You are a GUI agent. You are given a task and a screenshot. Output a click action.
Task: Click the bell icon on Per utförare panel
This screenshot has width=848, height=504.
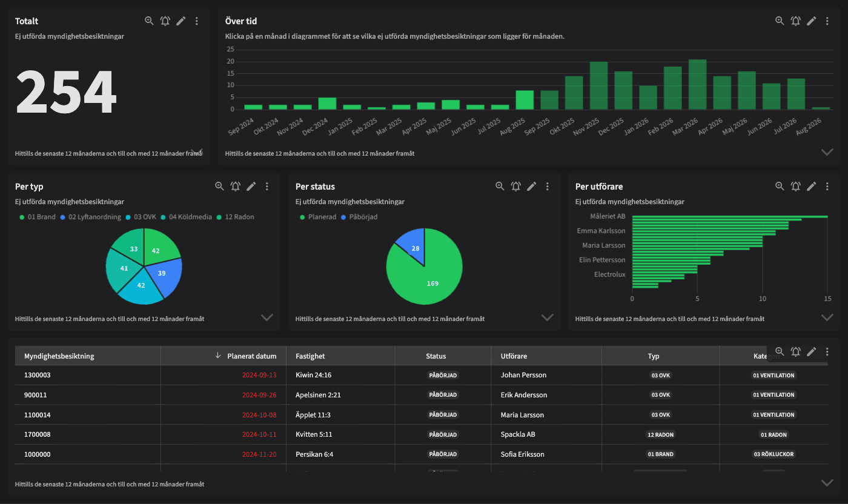coord(795,187)
